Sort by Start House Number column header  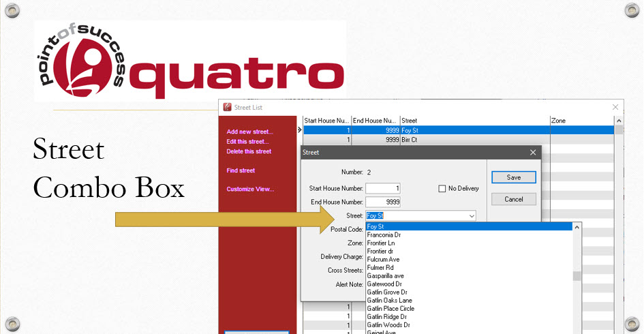coord(327,121)
